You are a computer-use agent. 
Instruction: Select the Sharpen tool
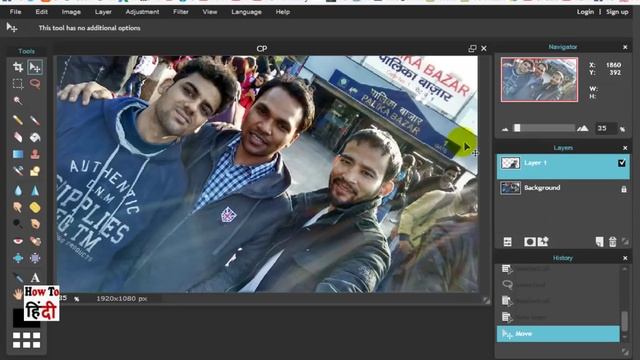tap(35, 190)
